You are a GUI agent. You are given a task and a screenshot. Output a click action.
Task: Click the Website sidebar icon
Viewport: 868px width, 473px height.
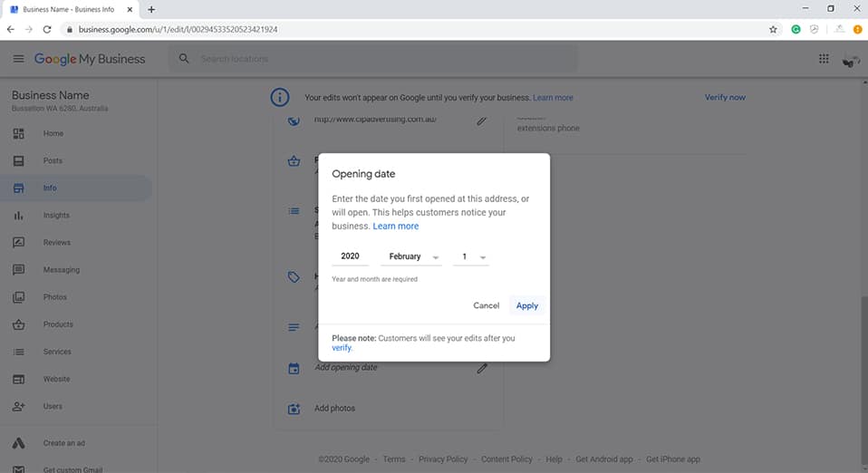pyautogui.click(x=18, y=380)
